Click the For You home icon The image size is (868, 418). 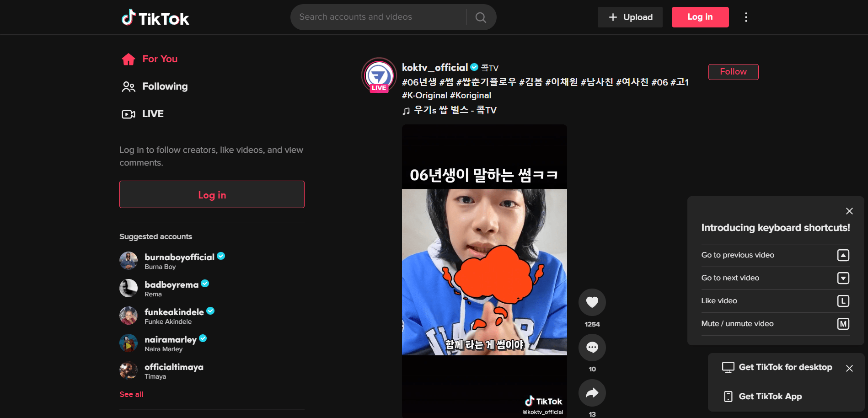click(129, 59)
